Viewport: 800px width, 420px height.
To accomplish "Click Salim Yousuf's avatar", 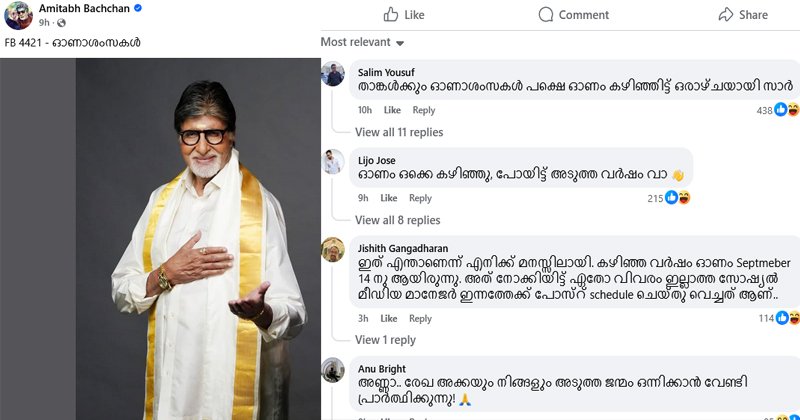I will (x=335, y=72).
